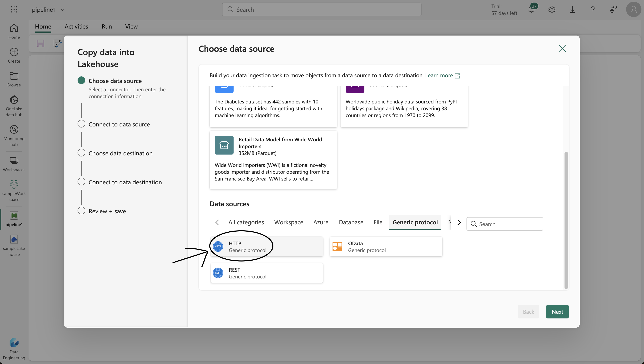Click the save icon in the toolbar
Screen dimensions: 644x364
coord(40,43)
